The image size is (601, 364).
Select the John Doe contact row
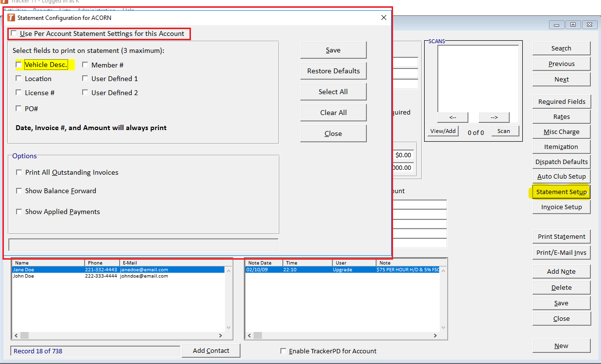[x=118, y=276]
